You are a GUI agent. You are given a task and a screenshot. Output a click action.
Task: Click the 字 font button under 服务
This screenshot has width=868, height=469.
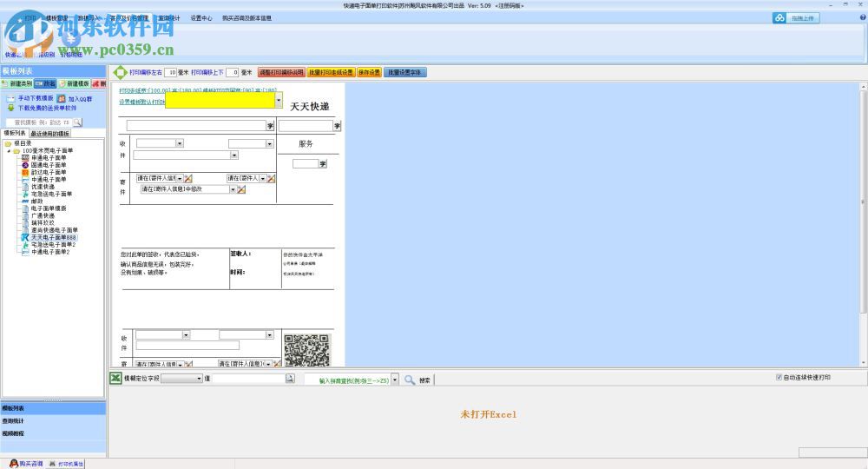(323, 164)
